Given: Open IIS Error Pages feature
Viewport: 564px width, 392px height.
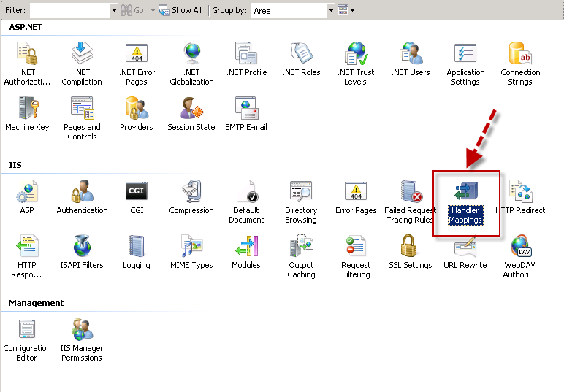Looking at the screenshot, I should (356, 197).
